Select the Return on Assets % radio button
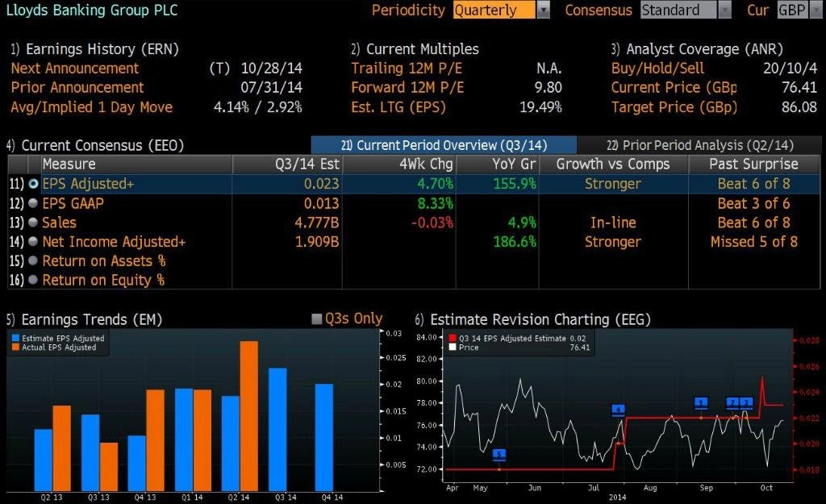 [33, 260]
